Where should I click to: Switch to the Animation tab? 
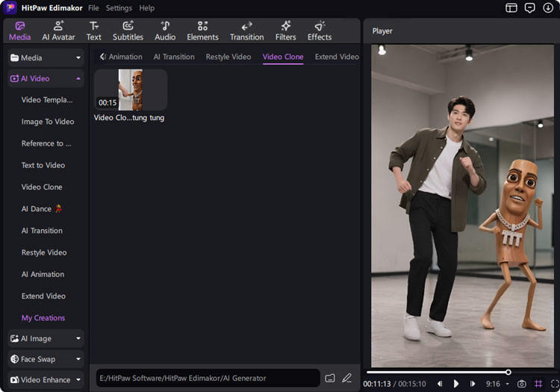tap(125, 57)
